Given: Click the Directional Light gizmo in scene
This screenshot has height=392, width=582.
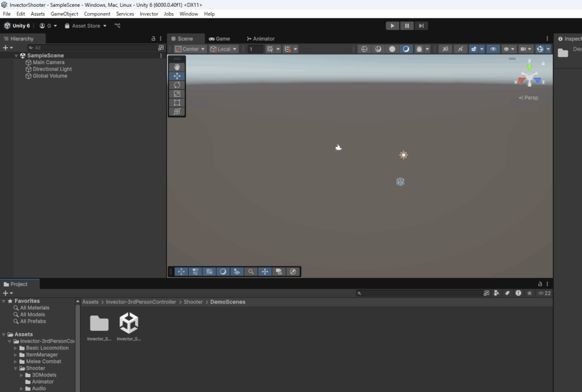Looking at the screenshot, I should tap(404, 155).
